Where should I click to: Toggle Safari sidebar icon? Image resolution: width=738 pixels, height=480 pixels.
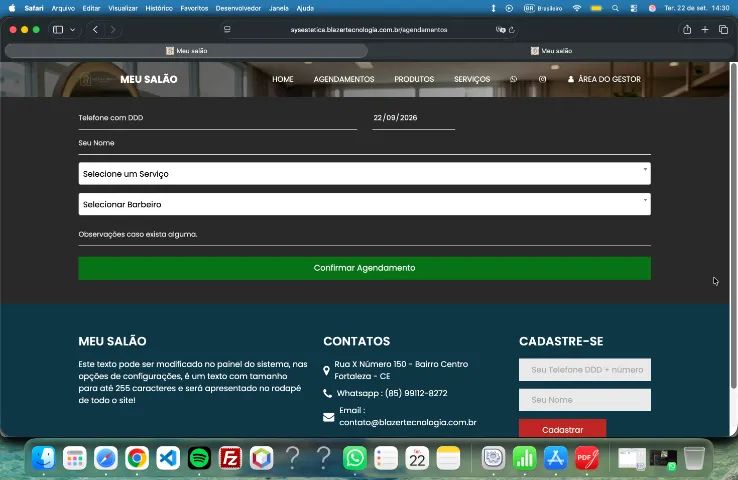pyautogui.click(x=58, y=30)
